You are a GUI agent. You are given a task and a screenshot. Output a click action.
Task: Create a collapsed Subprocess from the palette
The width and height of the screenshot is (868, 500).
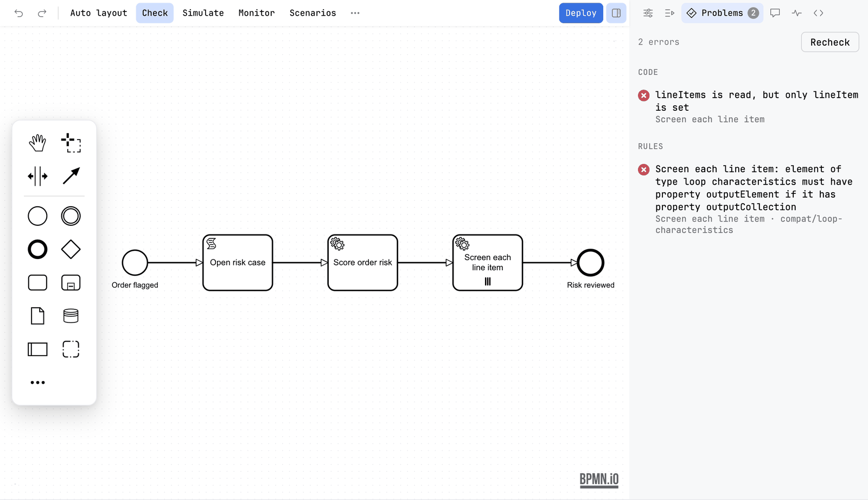click(71, 283)
